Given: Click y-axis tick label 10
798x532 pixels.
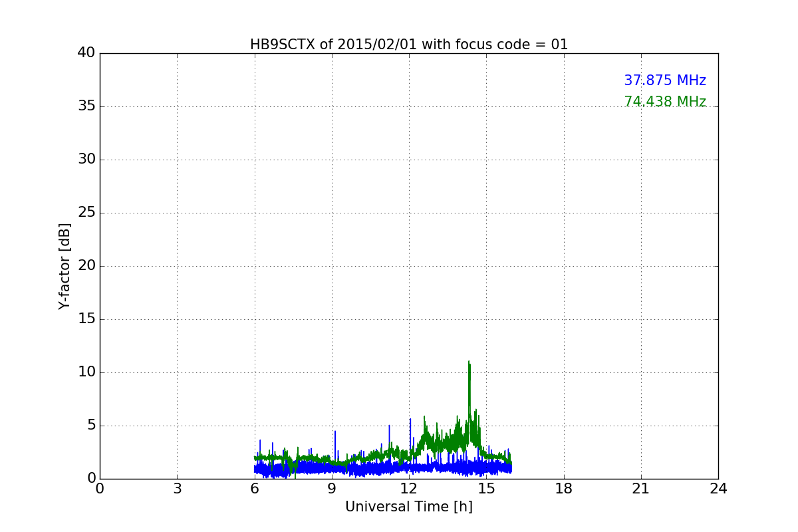Looking at the screenshot, I should 86,372.
